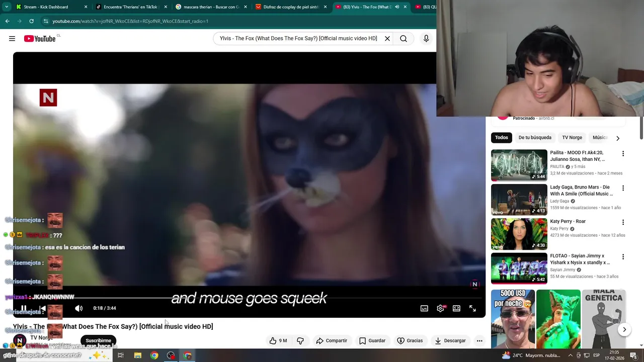The height and width of the screenshot is (362, 644).
Task: Switch to mascara therian Google search tab
Action: pos(211,7)
